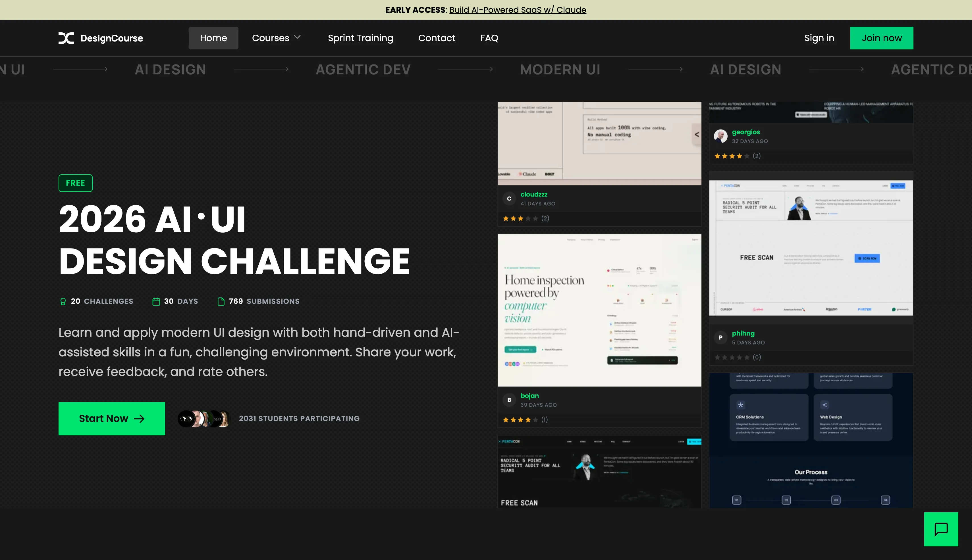This screenshot has width=972, height=560.
Task: Click the DesignCourse logo icon
Action: point(66,38)
